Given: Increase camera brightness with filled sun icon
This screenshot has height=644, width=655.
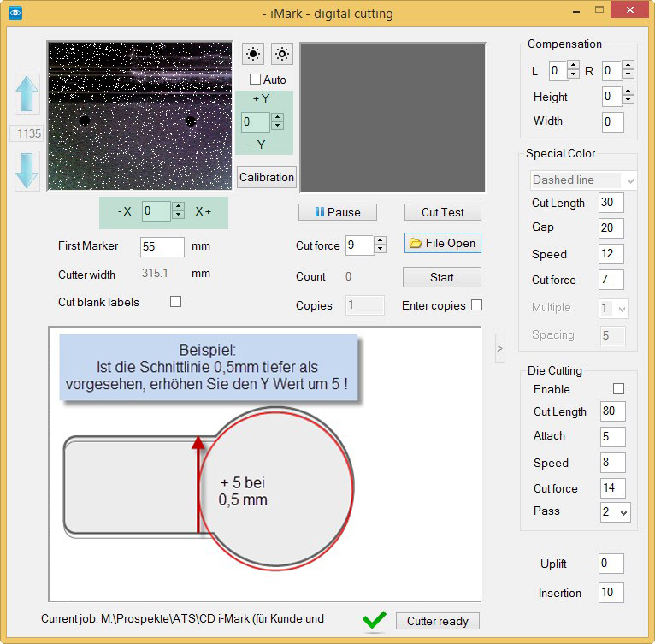Looking at the screenshot, I should (x=253, y=54).
